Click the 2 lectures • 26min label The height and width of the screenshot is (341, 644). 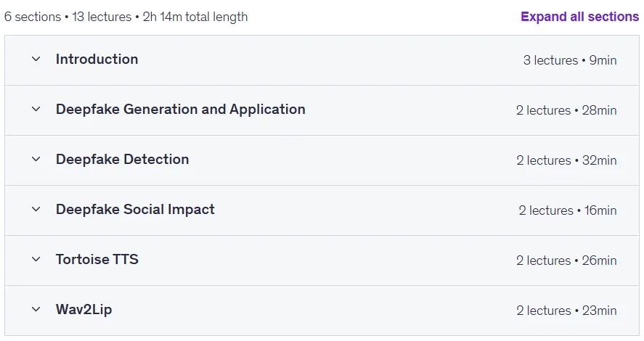click(x=566, y=260)
